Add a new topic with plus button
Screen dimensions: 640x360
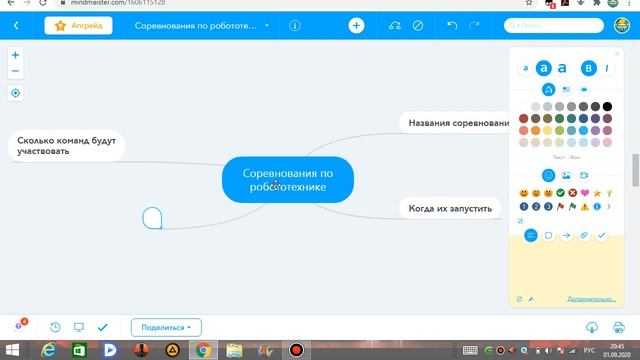pyautogui.click(x=356, y=25)
